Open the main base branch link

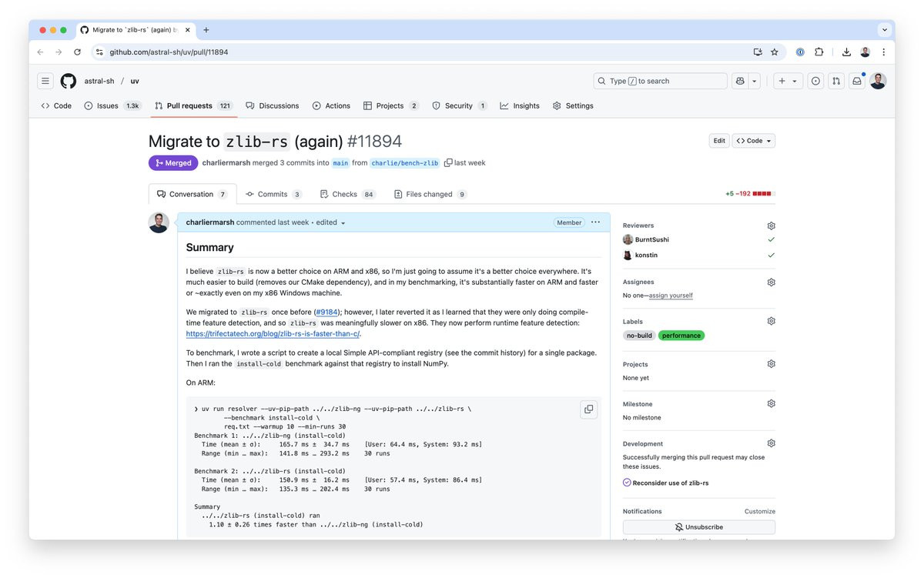pyautogui.click(x=340, y=163)
